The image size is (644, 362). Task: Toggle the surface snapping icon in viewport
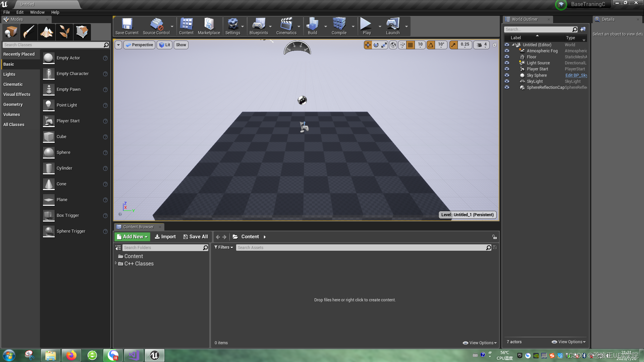[402, 45]
